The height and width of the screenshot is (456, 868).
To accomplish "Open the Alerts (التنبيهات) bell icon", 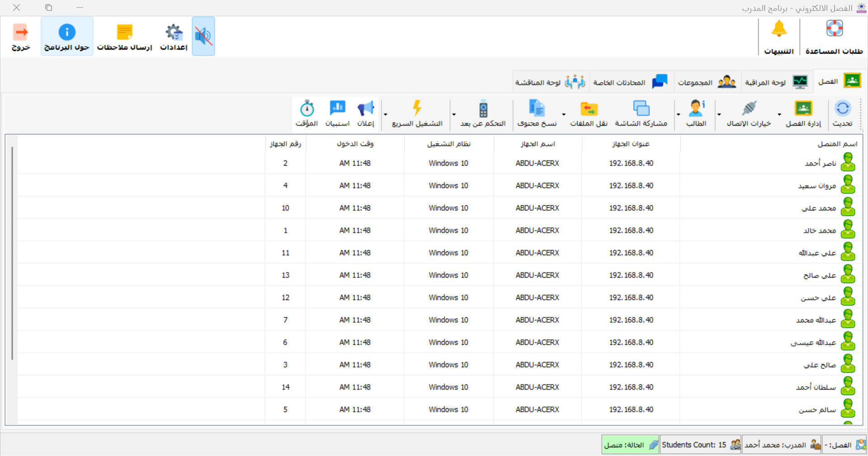I will click(779, 36).
